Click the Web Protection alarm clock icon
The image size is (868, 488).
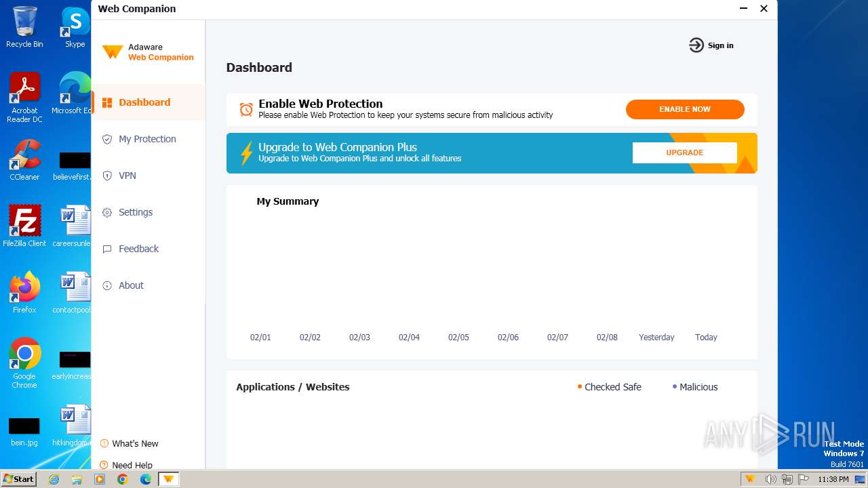tap(246, 109)
